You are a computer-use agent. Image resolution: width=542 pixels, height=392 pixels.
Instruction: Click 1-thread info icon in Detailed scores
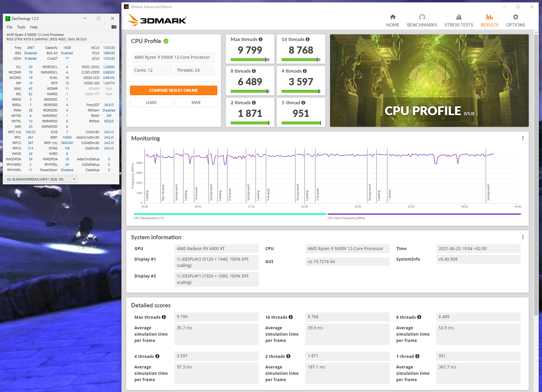click(417, 356)
